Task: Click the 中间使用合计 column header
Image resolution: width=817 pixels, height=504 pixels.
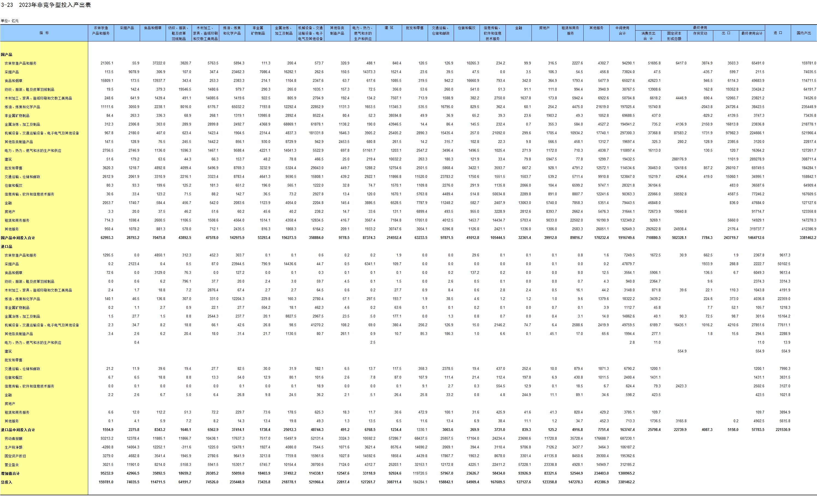Action: (622, 31)
